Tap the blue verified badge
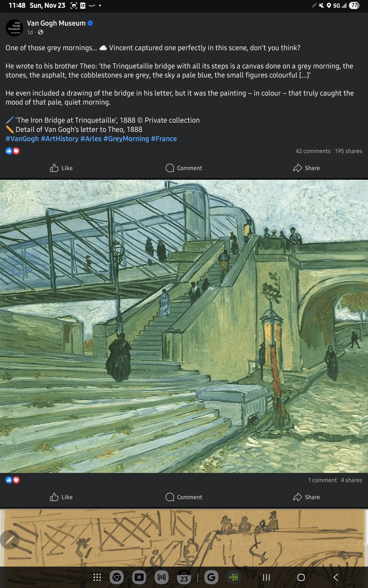Screen dimensions: 368x588 click(90, 23)
